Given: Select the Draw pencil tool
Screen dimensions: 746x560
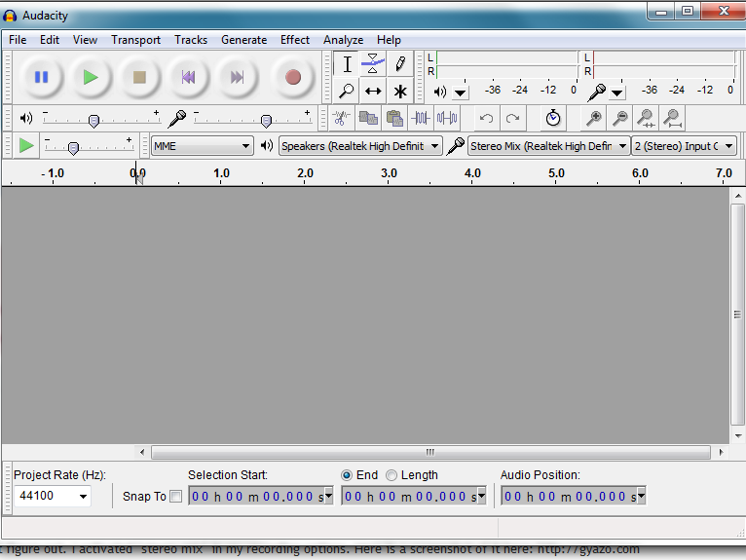Looking at the screenshot, I should pyautogui.click(x=399, y=63).
